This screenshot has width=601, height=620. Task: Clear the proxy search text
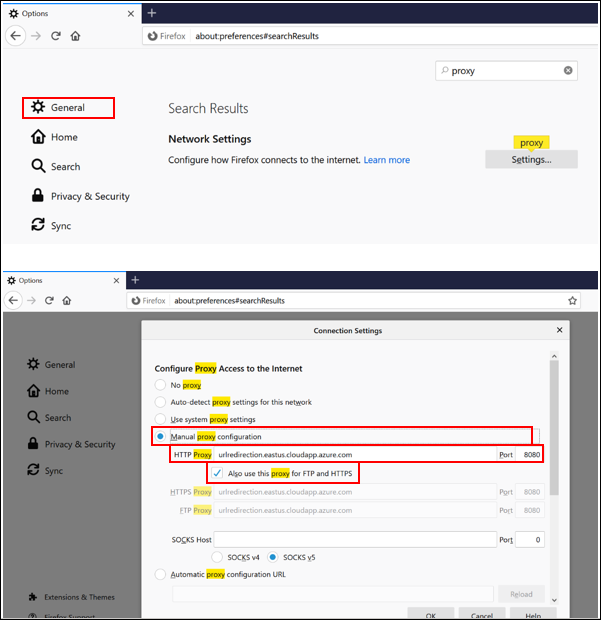(x=568, y=70)
